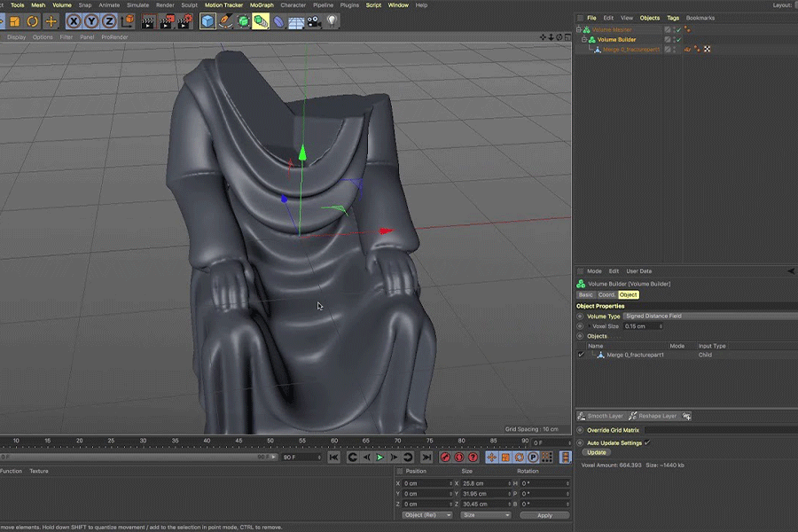Viewport: 798px width, 532px height.
Task: Click the Apply button
Action: (544, 515)
